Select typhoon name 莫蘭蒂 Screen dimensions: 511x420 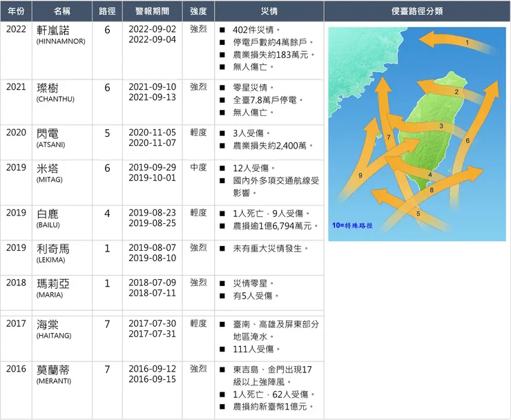53,370
